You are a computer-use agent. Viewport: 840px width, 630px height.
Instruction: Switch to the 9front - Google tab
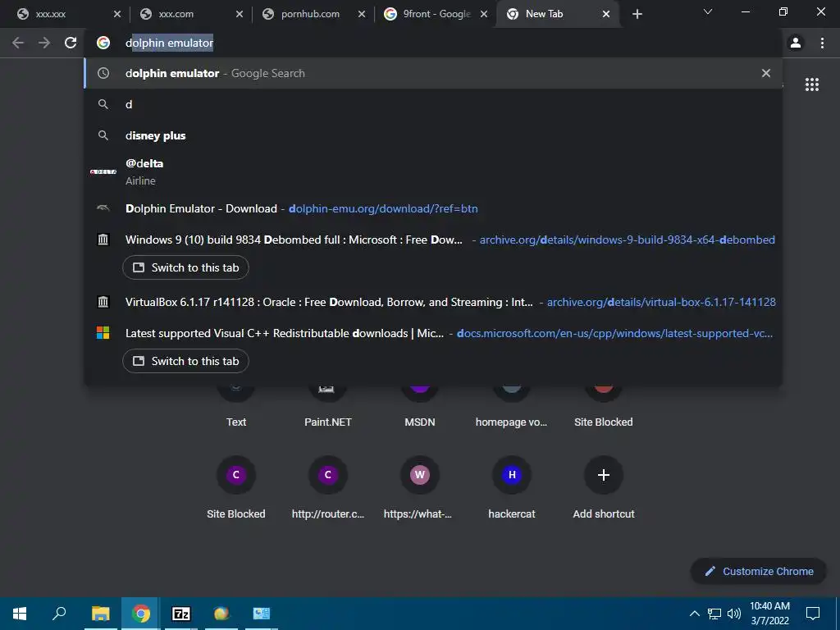[437, 14]
